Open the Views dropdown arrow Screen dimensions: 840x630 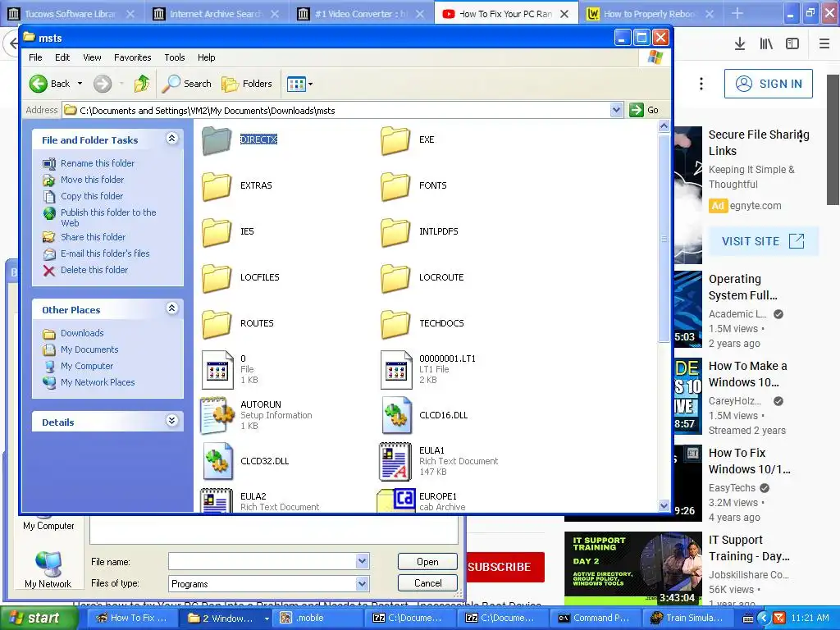click(x=310, y=84)
